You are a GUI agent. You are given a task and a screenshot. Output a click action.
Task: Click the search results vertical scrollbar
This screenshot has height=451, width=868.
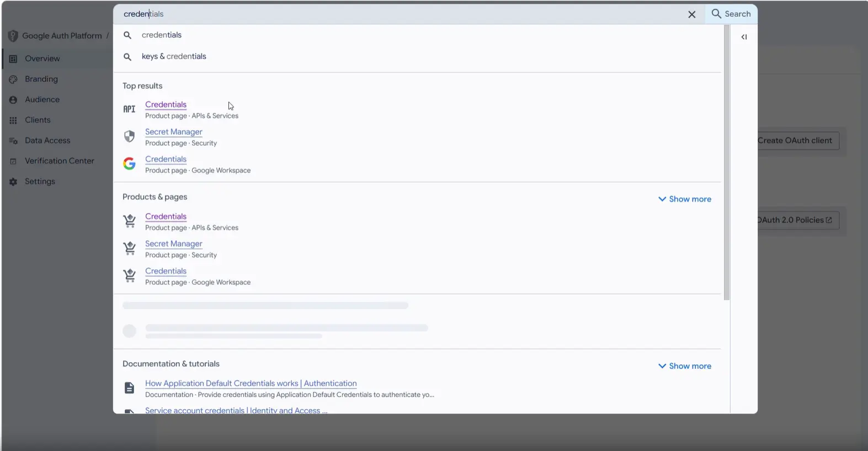[727, 162]
